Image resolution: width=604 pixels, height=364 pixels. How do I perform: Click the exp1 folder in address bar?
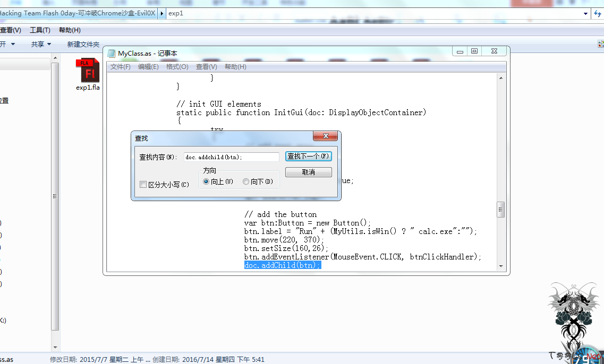coord(176,13)
